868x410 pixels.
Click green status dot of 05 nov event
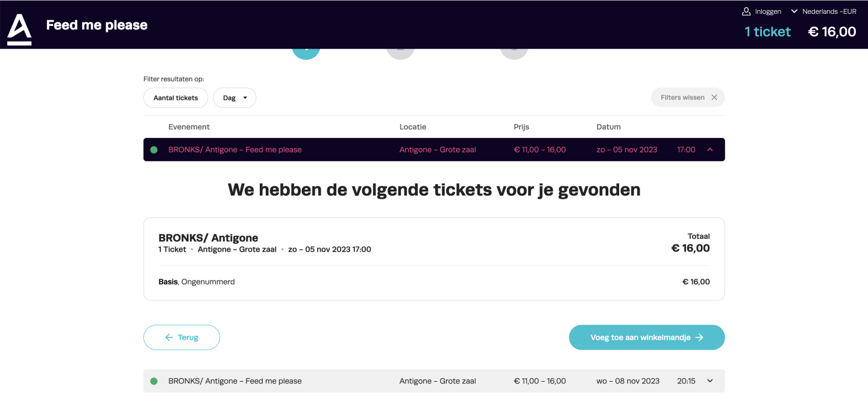(154, 150)
